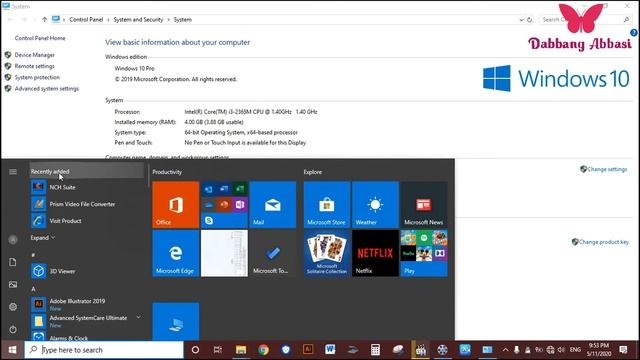The height and width of the screenshot is (360, 640).
Task: Open Advanced system settings link
Action: [x=47, y=89]
